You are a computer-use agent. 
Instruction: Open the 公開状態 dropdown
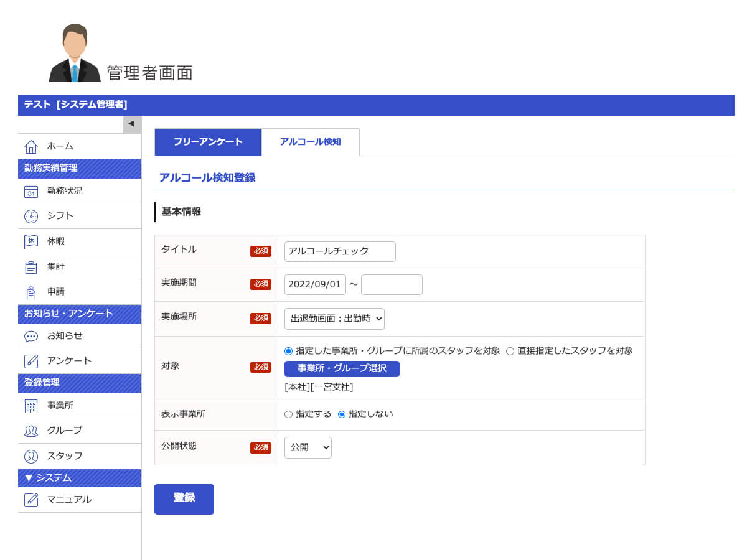click(x=308, y=447)
